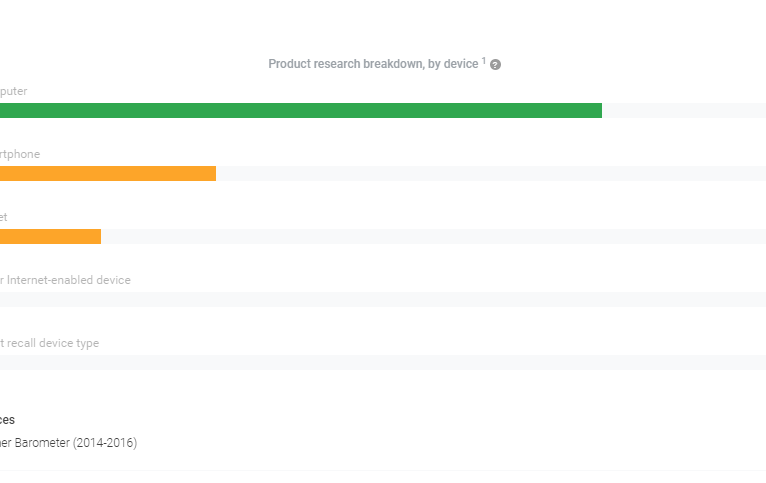Screen dimensions: 766x483
Task: Click the tablet category label
Action: [4, 217]
